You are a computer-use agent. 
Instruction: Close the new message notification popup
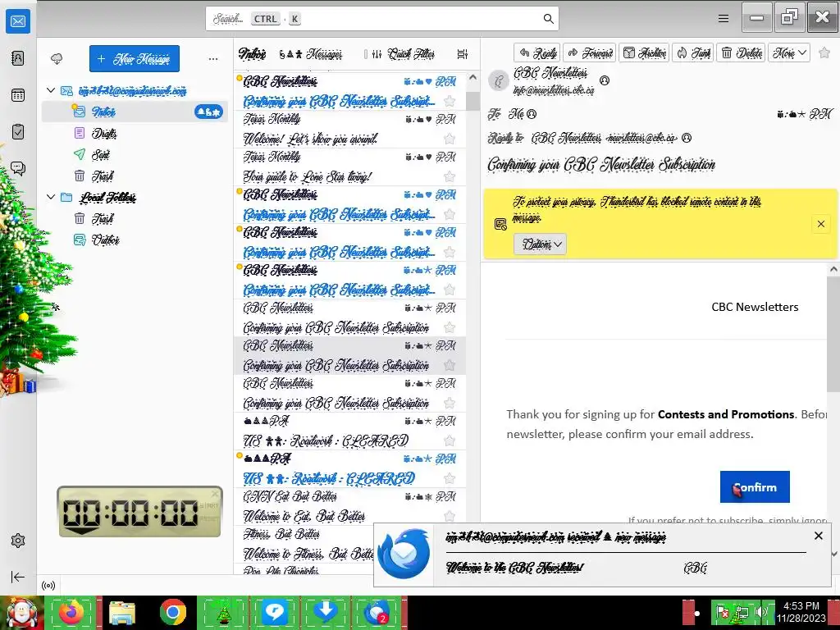coord(818,536)
